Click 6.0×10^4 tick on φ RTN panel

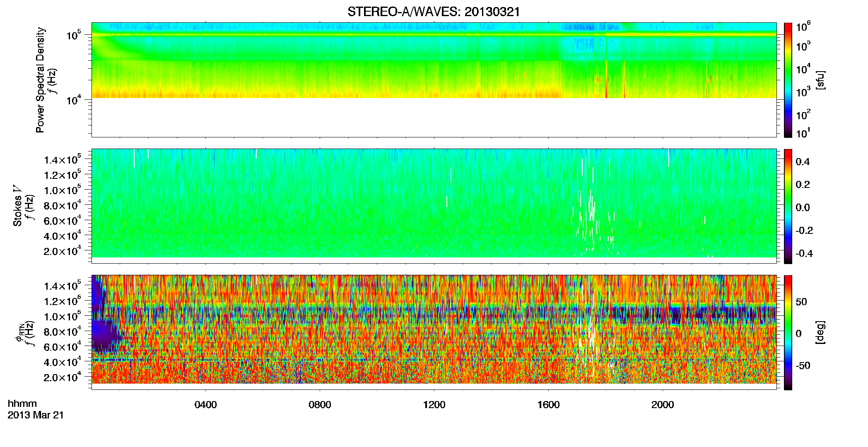[63, 346]
